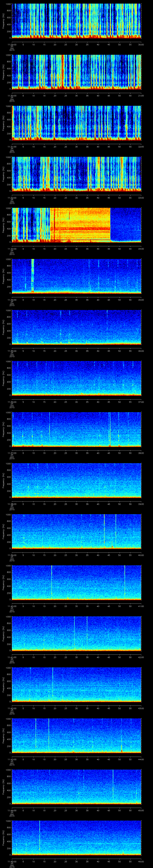Click the Frequency (Hz) axis label of the 11:29:00 panel
The width and height of the screenshot is (153, 868).
click(4, 21)
